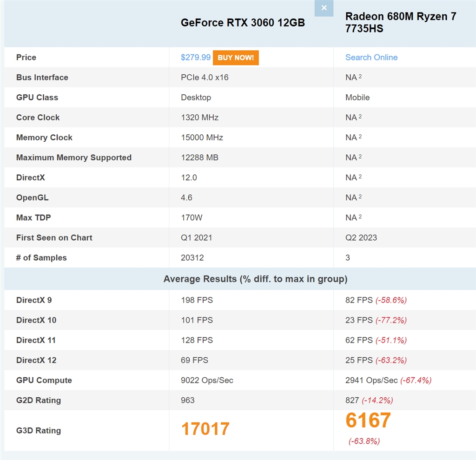
Task: Click the DirectX 11 row label
Action: (x=36, y=340)
